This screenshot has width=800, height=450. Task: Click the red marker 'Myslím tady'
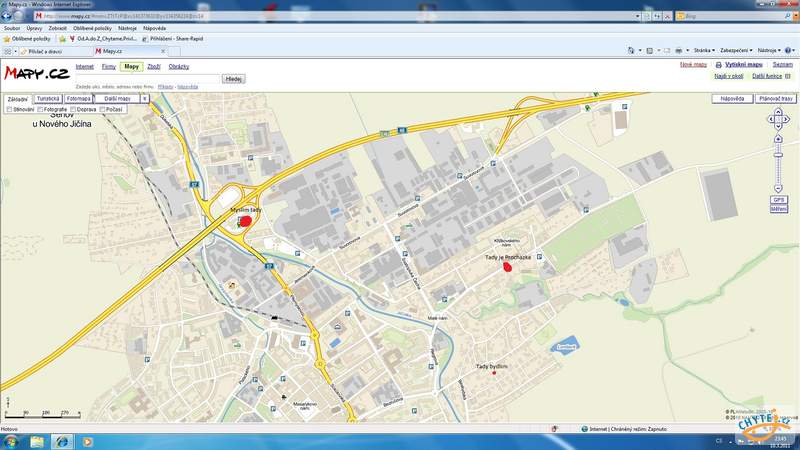(x=246, y=221)
